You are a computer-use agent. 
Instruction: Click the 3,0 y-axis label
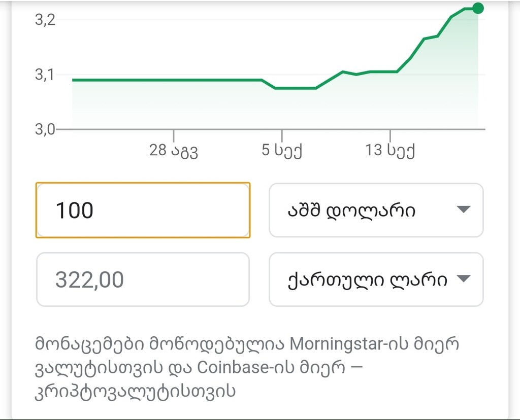tap(44, 129)
